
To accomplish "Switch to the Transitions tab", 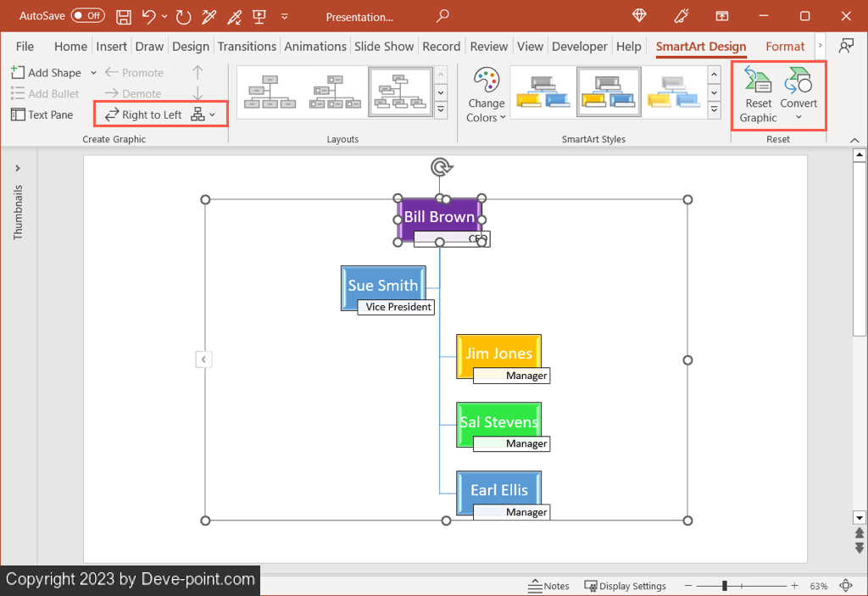I will (247, 47).
